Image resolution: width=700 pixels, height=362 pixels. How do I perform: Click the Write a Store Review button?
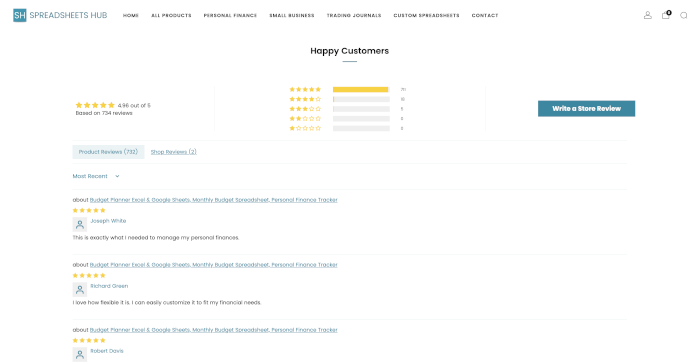(586, 108)
